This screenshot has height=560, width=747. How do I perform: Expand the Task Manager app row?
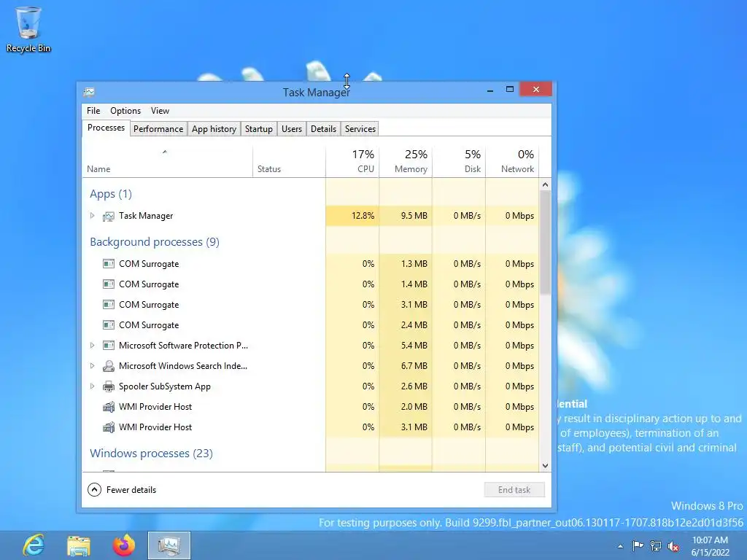click(x=93, y=216)
